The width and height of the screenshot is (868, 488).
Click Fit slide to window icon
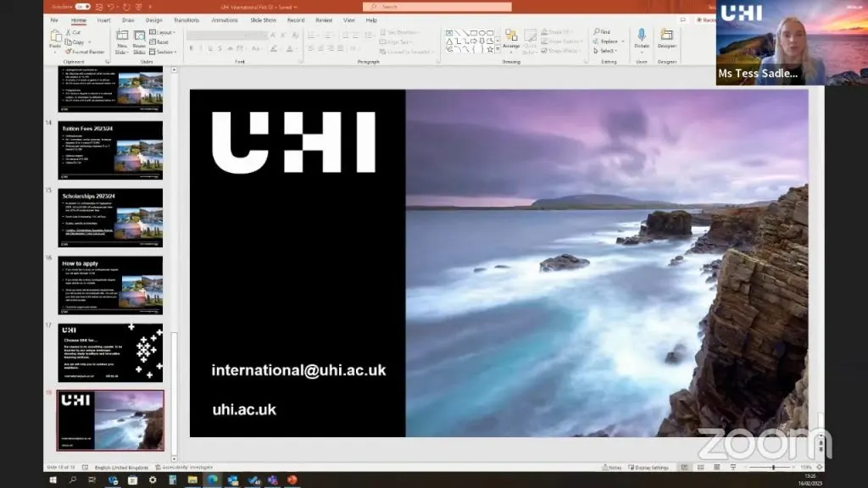pyautogui.click(x=820, y=468)
